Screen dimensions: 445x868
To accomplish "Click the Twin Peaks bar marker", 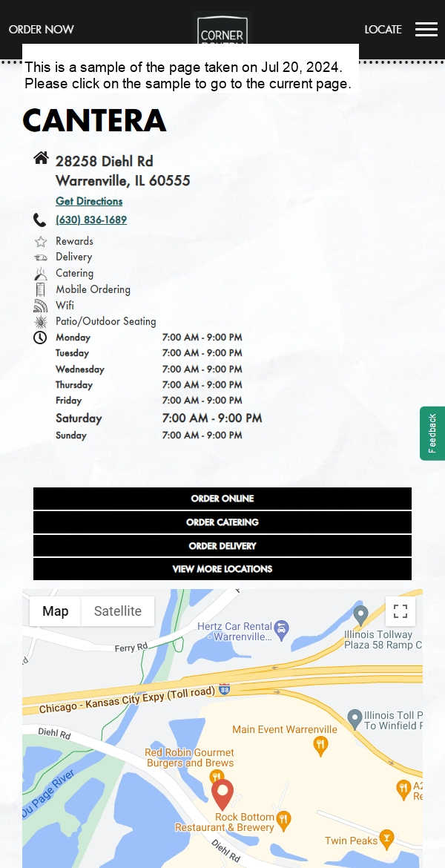I will pos(386,840).
